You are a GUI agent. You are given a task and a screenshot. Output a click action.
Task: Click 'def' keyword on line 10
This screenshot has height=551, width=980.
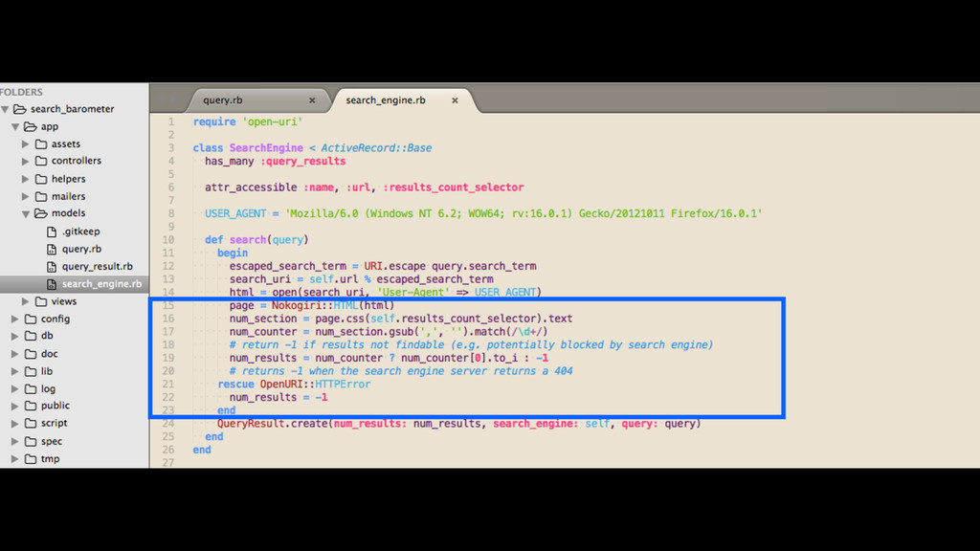tap(213, 240)
